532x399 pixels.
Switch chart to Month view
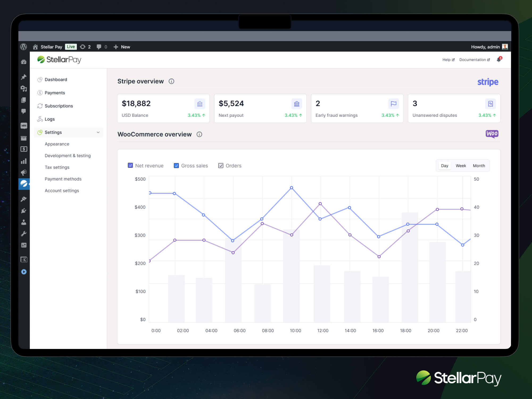coord(479,166)
